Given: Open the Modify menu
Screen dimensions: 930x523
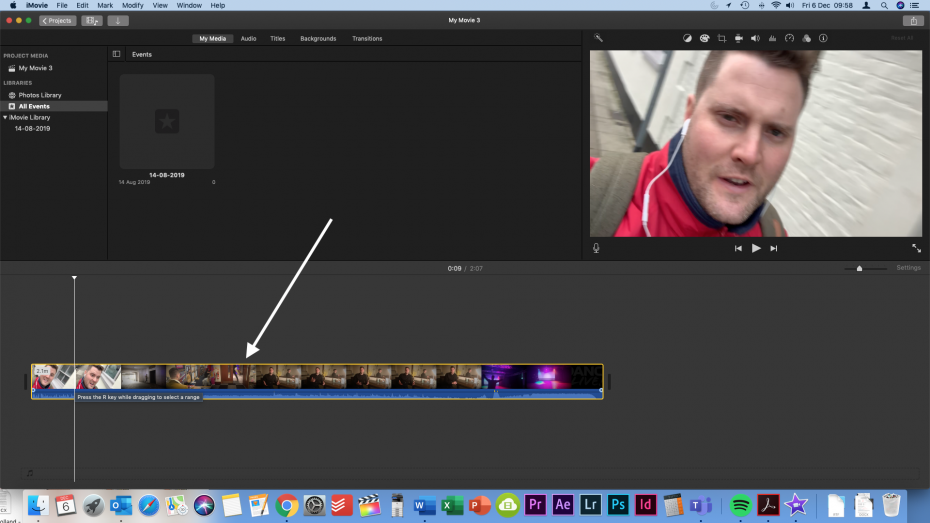Looking at the screenshot, I should (133, 5).
